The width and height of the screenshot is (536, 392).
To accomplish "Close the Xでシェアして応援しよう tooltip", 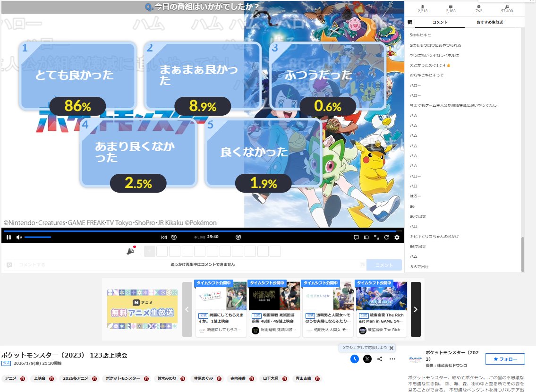I will 391,348.
